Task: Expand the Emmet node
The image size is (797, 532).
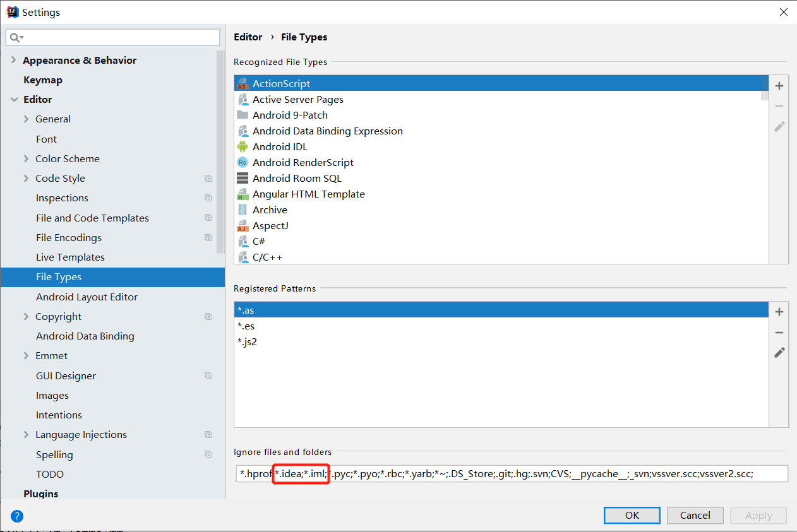Action: pos(26,356)
